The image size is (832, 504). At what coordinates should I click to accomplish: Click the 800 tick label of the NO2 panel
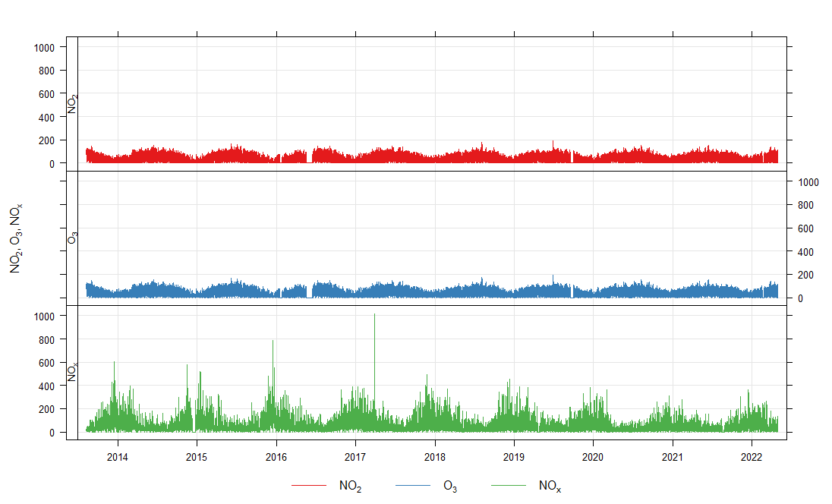coord(46,71)
